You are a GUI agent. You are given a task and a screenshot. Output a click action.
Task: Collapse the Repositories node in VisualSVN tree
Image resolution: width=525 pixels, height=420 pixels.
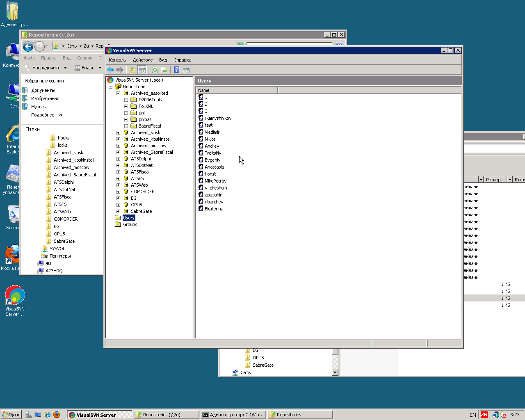tap(110, 87)
